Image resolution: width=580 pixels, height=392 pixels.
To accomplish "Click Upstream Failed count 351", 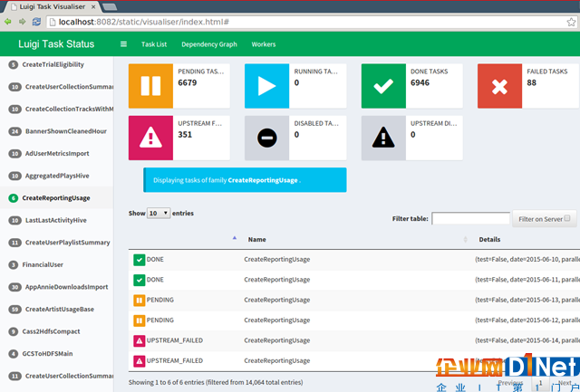I will (185, 135).
